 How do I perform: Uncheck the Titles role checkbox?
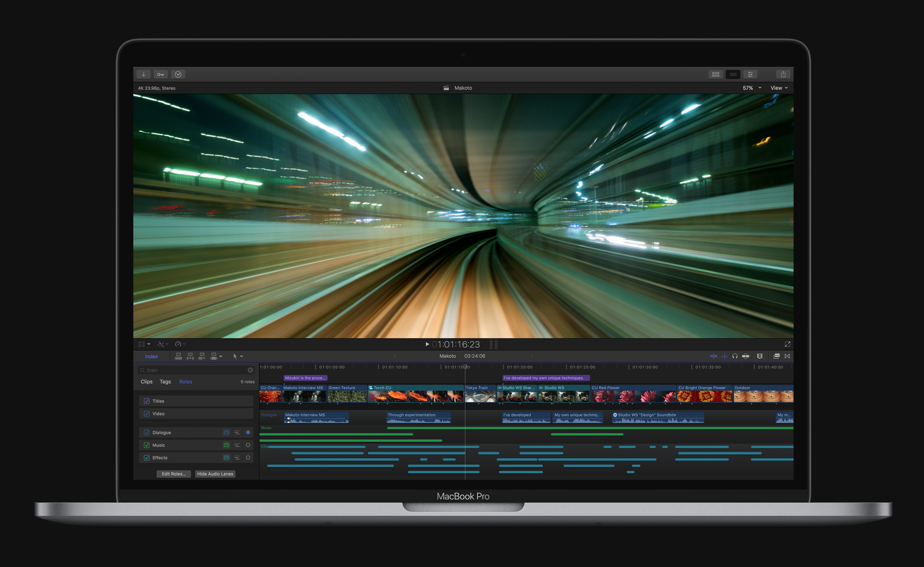pyautogui.click(x=147, y=401)
